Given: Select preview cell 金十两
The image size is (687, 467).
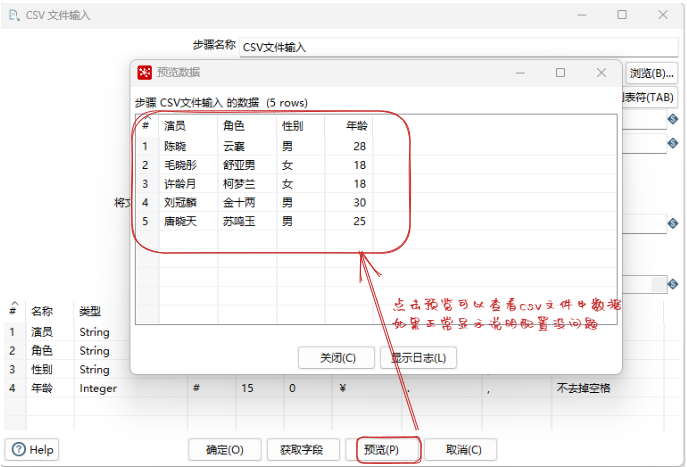Looking at the screenshot, I should 239,202.
